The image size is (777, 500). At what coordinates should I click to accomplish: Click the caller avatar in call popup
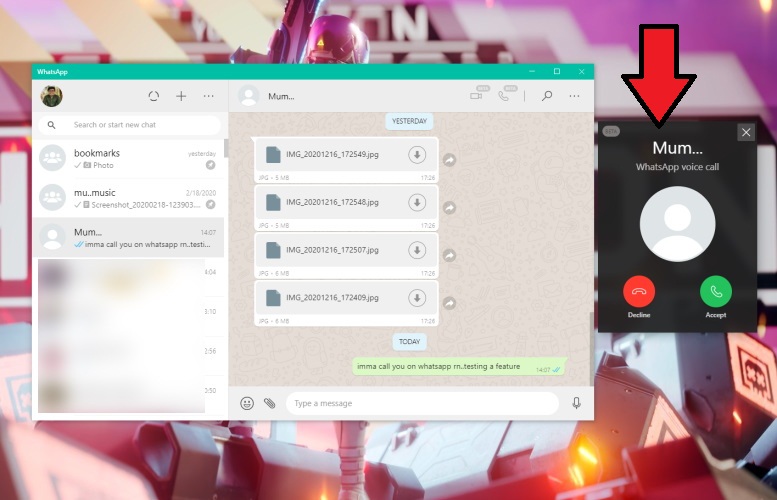(x=677, y=224)
